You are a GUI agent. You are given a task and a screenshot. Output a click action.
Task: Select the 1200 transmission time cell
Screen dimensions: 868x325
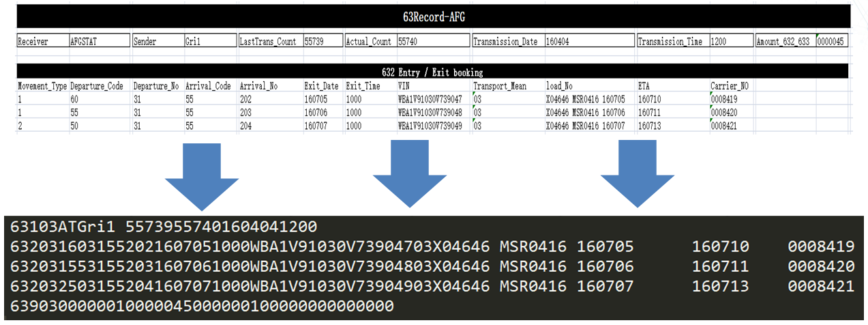pyautogui.click(x=730, y=41)
